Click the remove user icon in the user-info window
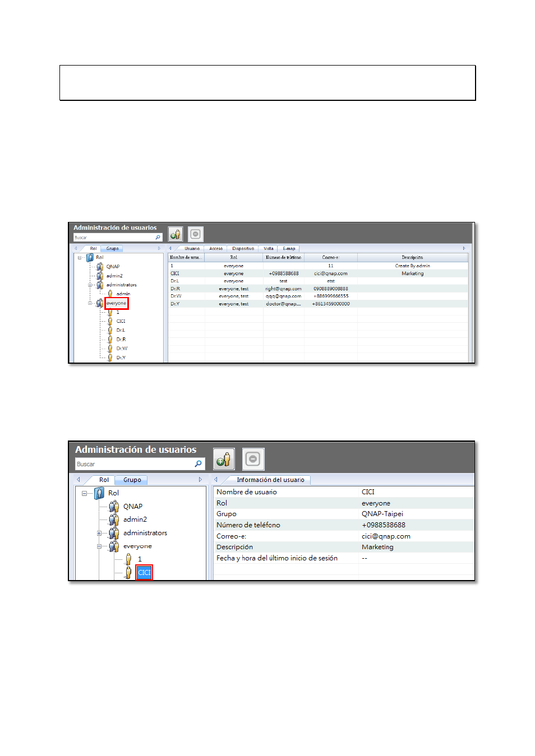Viewport: 535px width, 756px height. coord(253,460)
